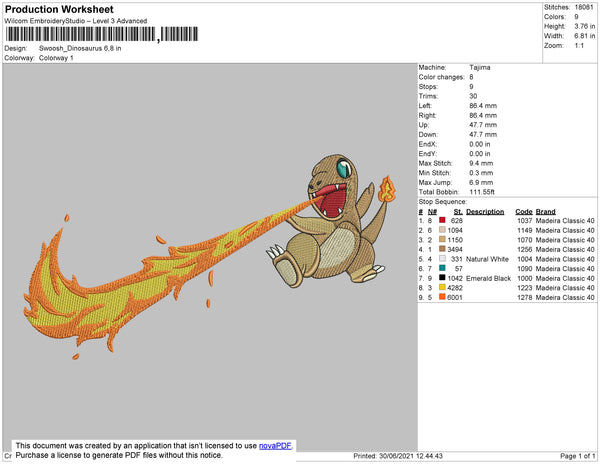The height and width of the screenshot is (464, 600).
Task: Choose the brown swatch for thread 3494
Action: (442, 249)
